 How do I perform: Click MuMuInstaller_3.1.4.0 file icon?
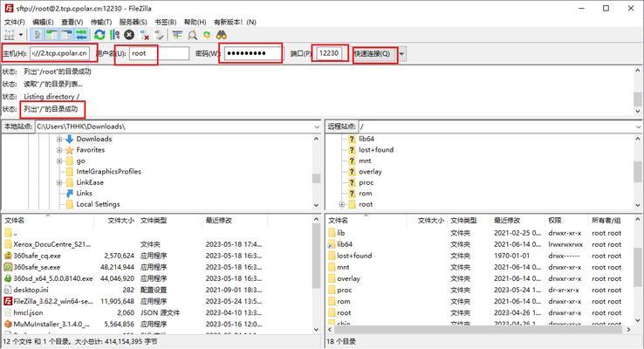point(8,324)
